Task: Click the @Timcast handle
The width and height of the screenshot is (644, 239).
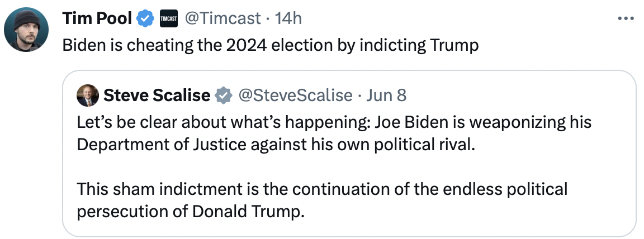Action: [222, 19]
